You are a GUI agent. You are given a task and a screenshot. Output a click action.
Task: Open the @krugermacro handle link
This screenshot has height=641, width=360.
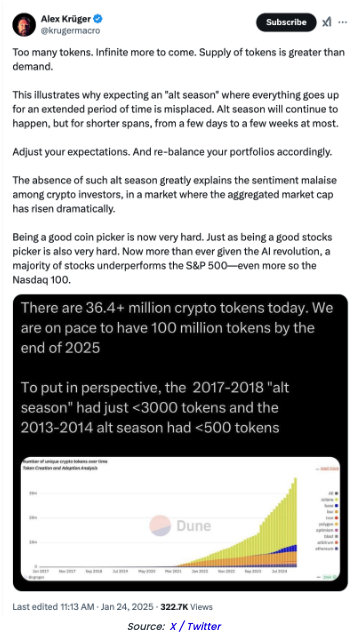click(x=70, y=31)
